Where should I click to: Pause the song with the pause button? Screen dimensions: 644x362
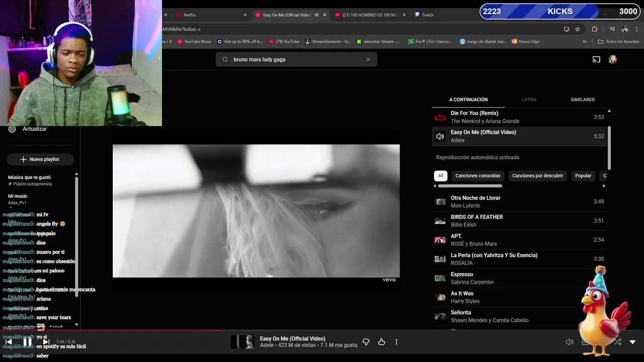pyautogui.click(x=27, y=342)
